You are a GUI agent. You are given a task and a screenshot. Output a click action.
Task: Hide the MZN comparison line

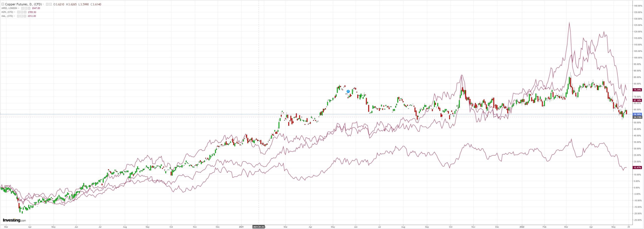pyautogui.click(x=18, y=12)
